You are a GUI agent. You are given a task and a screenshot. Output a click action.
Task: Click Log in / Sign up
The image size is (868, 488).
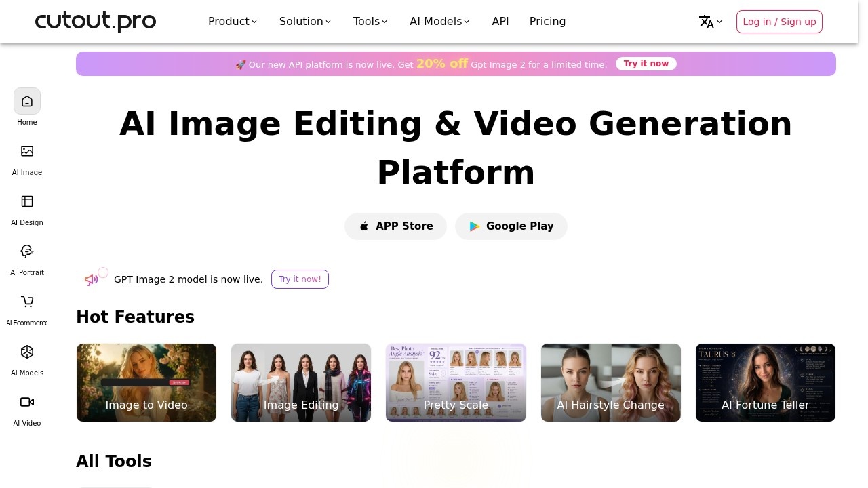coord(779,22)
